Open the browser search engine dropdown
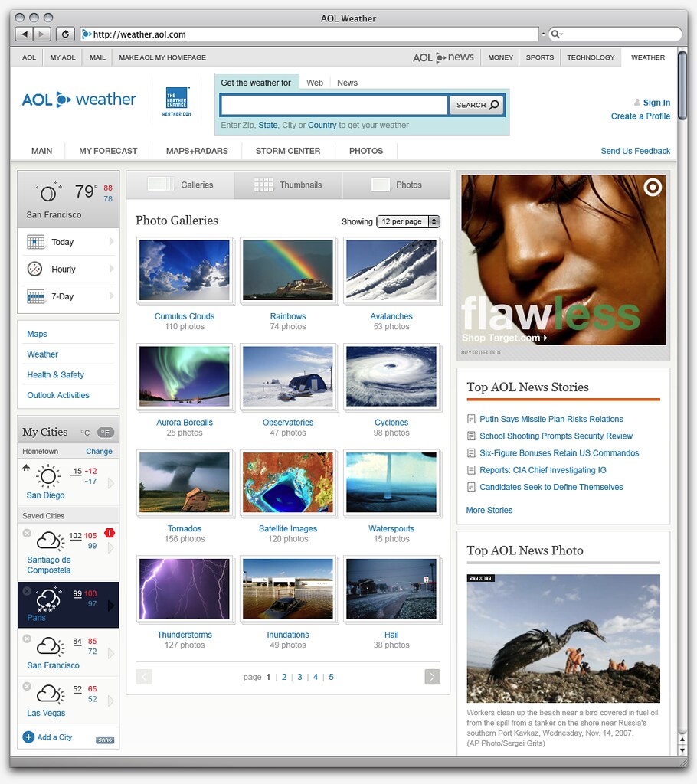This screenshot has width=697, height=784. point(557,34)
